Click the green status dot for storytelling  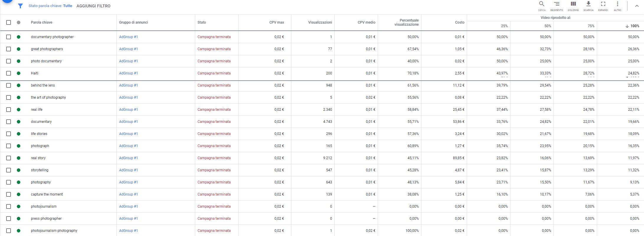[x=19, y=170]
